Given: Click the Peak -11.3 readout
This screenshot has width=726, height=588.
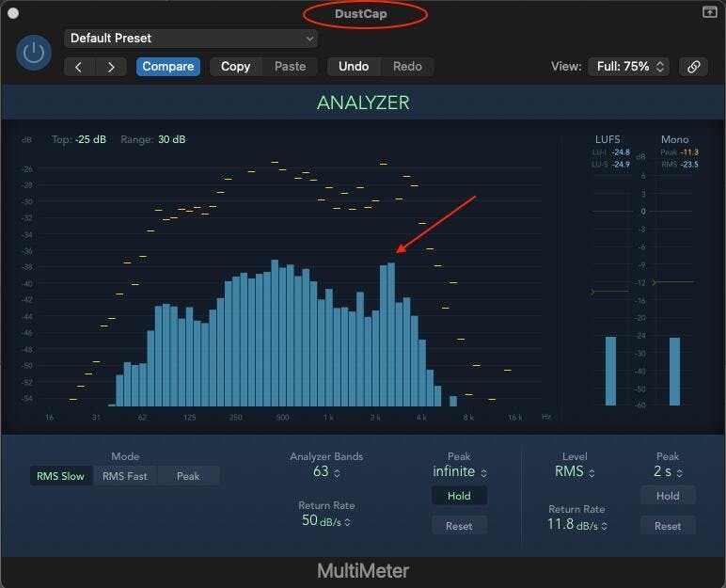Looking at the screenshot, I should 679,152.
